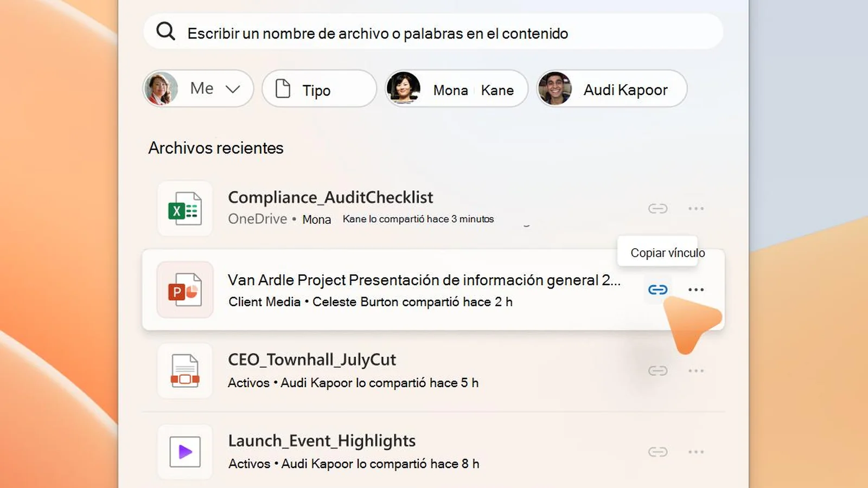Filter files by Audi Kapoor

point(611,88)
